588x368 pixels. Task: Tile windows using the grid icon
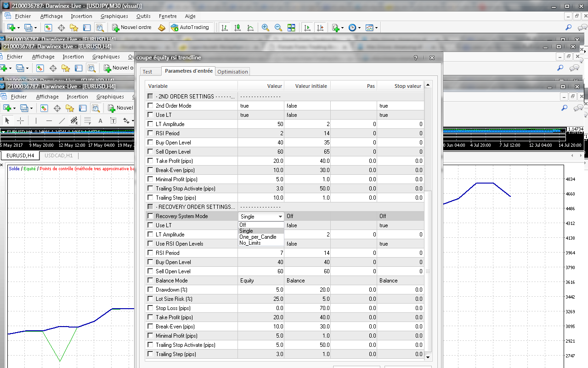[x=291, y=28]
